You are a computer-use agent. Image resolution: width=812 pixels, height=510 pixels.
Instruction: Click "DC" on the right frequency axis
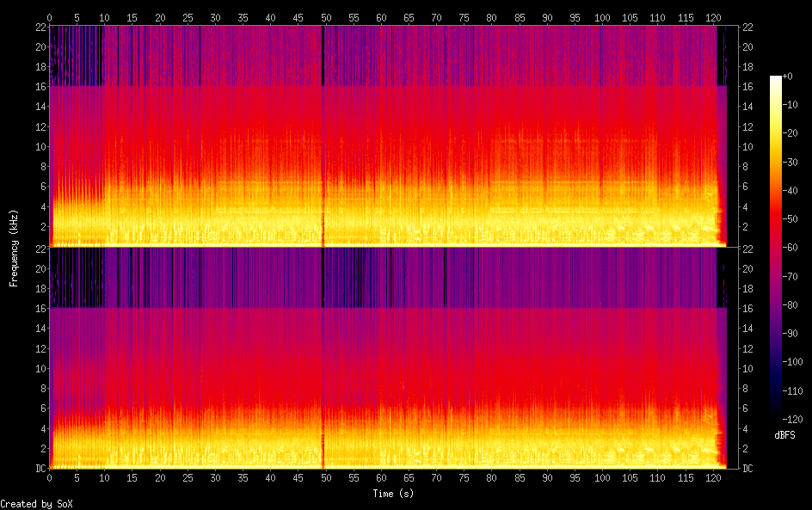click(x=747, y=469)
